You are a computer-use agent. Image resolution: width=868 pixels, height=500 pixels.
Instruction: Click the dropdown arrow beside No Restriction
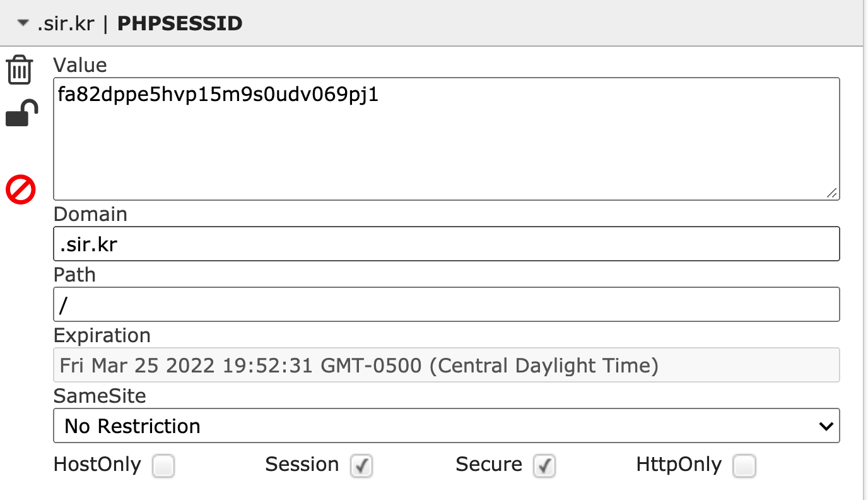826,426
